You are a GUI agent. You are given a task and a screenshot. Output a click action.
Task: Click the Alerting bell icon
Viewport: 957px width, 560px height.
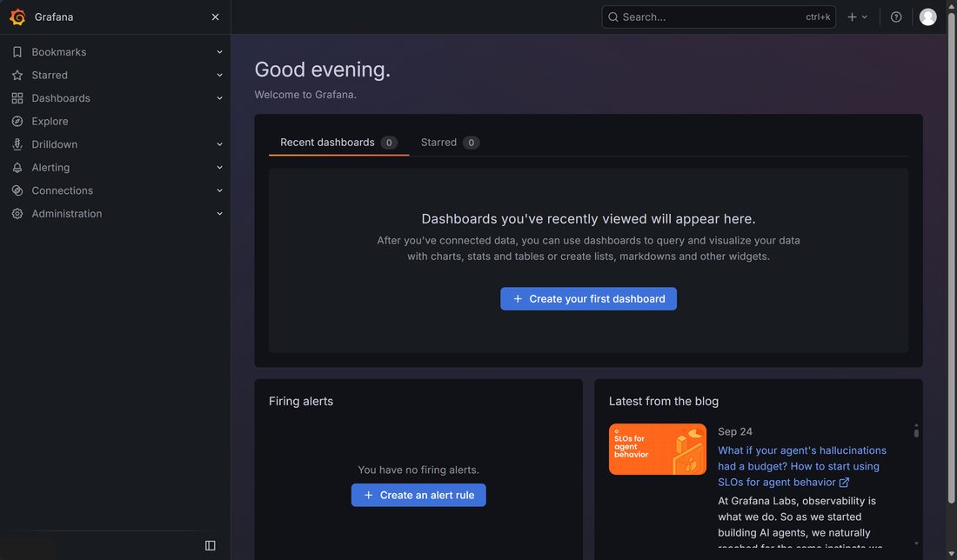click(17, 168)
